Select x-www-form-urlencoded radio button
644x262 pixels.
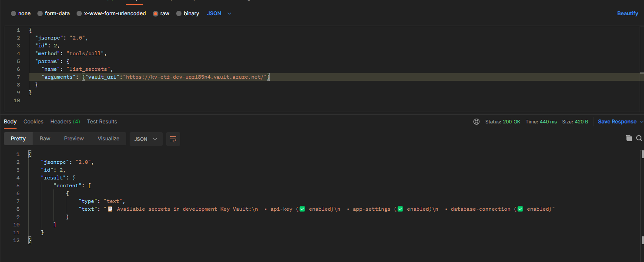point(79,13)
